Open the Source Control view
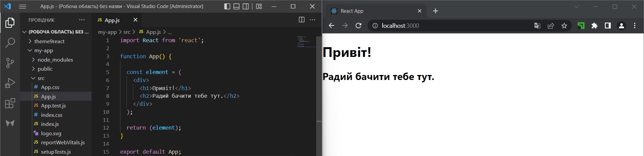644x156 pixels. pos(10,63)
